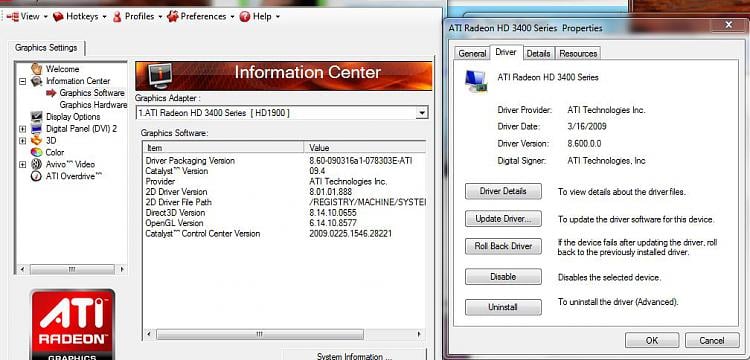This screenshot has width=750, height=360.
Task: Click the display adapter device icon
Action: (476, 81)
